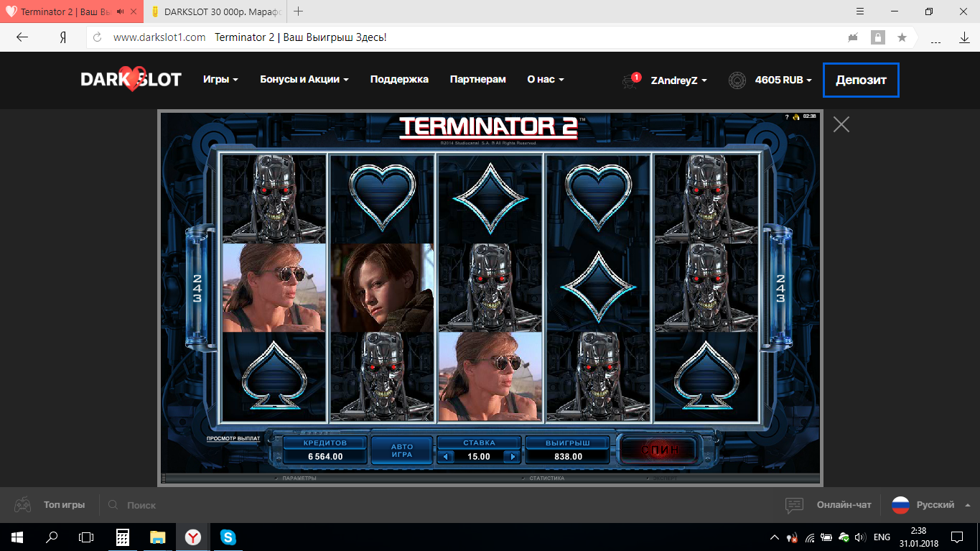The height and width of the screenshot is (551, 980).
Task: Open the Wi-Fi network tray icon
Action: 811,537
